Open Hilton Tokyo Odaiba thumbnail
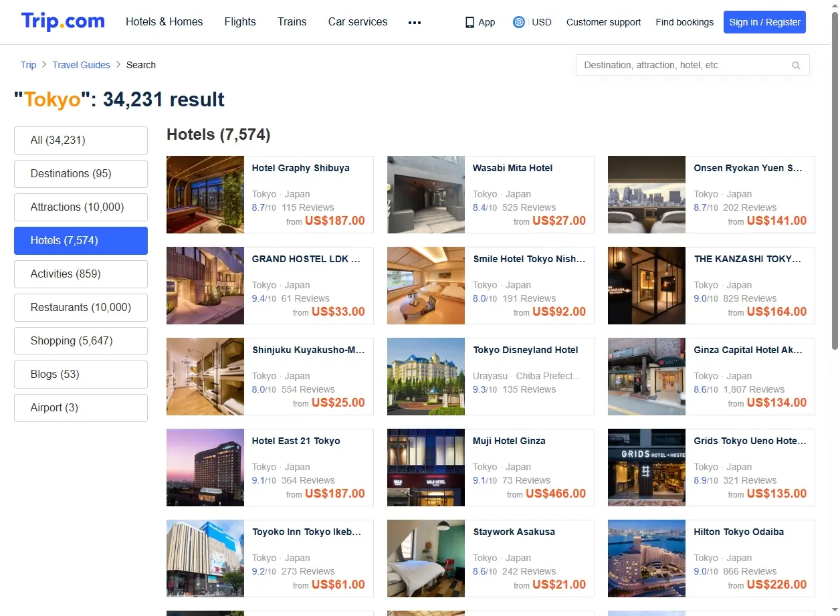The width and height of the screenshot is (840, 616). pyautogui.click(x=647, y=558)
